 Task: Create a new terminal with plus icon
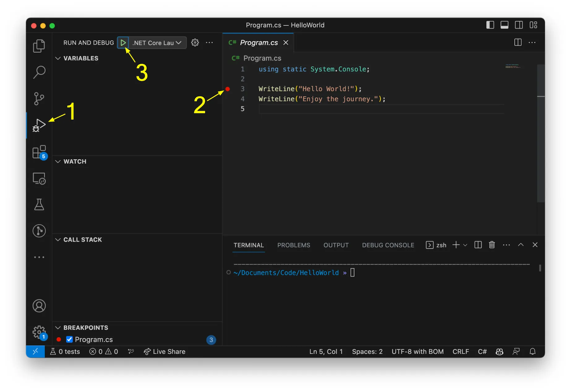click(x=456, y=245)
